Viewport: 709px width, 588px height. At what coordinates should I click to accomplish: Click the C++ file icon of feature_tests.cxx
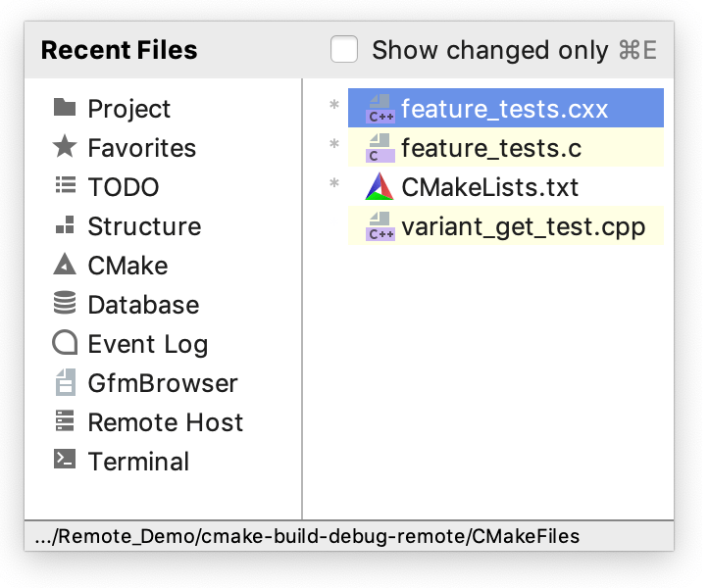(380, 109)
